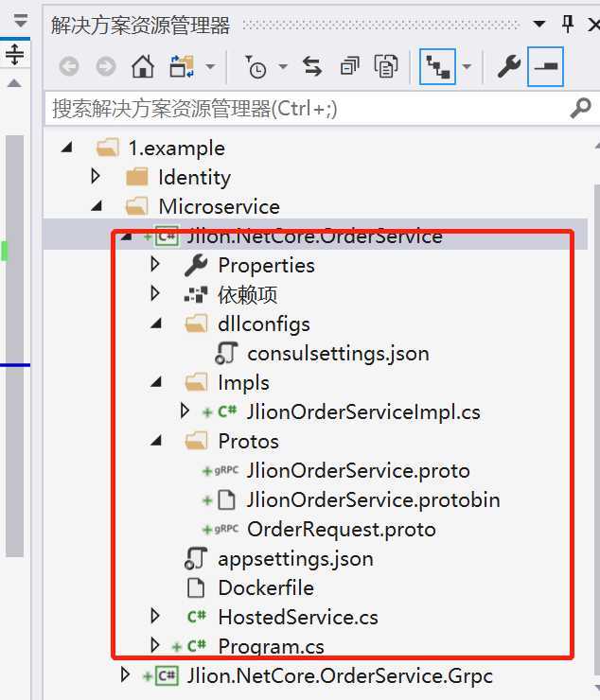Open dropdown next to file nesting button

[x=467, y=67]
